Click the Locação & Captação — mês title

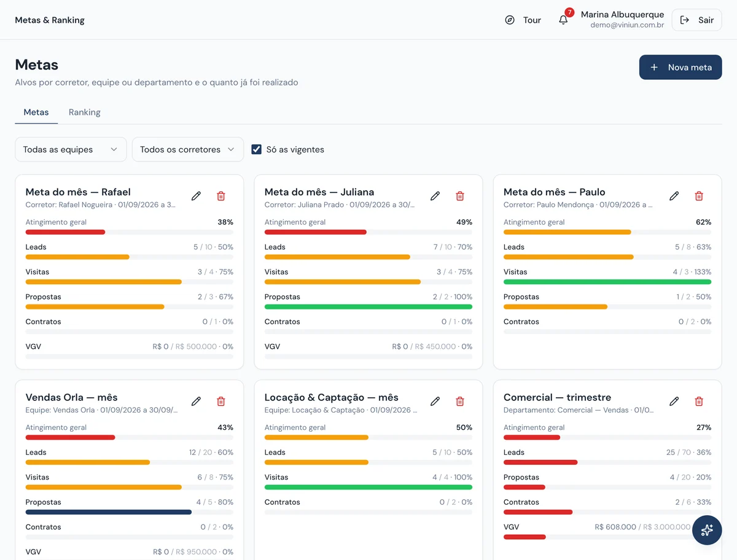[332, 397]
